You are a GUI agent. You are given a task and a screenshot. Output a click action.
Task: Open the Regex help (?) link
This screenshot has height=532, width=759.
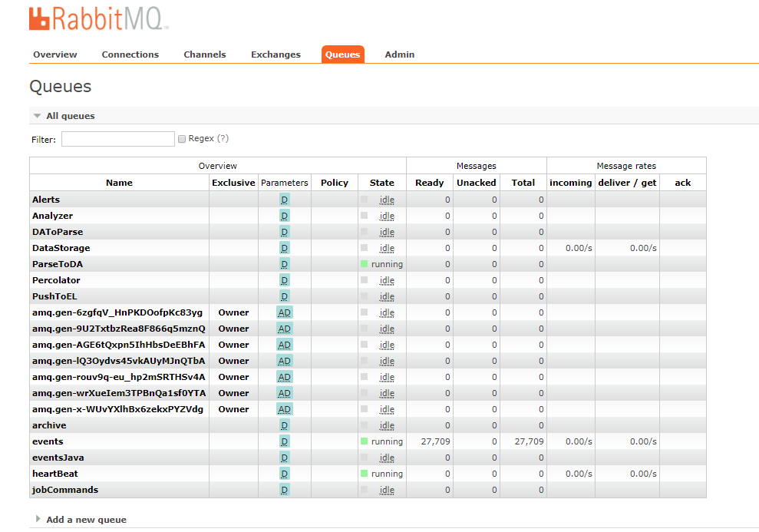[223, 138]
